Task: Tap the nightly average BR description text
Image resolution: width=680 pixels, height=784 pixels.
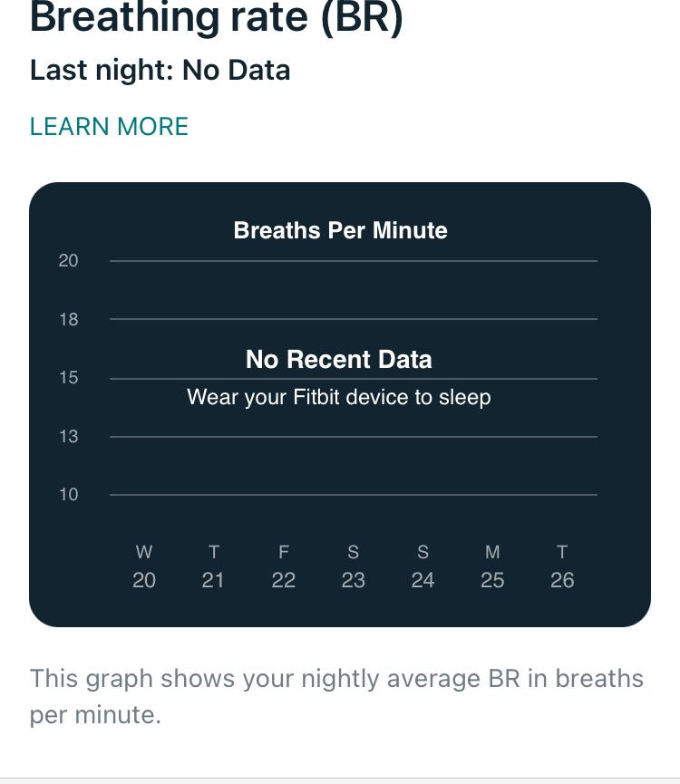Action: 336,696
